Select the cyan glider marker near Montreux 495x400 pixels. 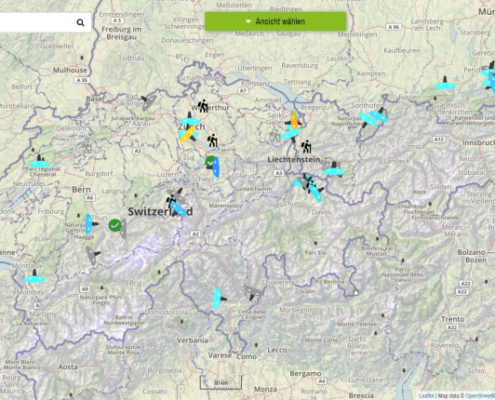[x=35, y=277]
